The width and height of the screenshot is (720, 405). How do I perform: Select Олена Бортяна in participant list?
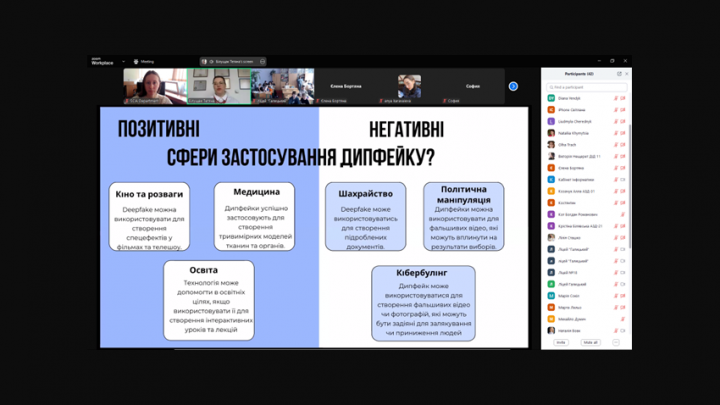pos(571,168)
